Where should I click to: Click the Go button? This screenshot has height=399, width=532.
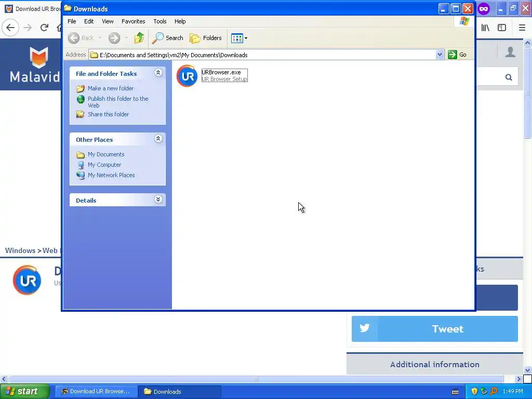click(457, 55)
